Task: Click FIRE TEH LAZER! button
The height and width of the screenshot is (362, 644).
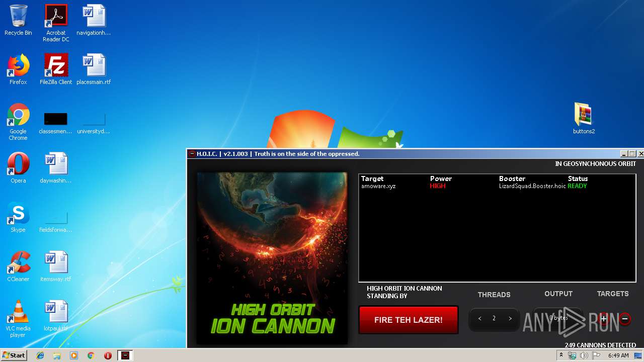Action: pos(409,320)
